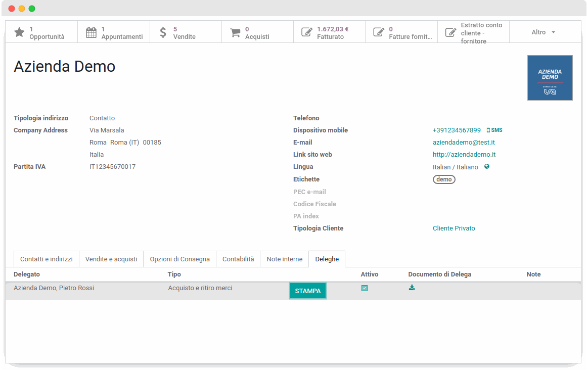Viewport: 588px width, 370px height.
Task: Download the Documento di Delega
Action: point(412,287)
